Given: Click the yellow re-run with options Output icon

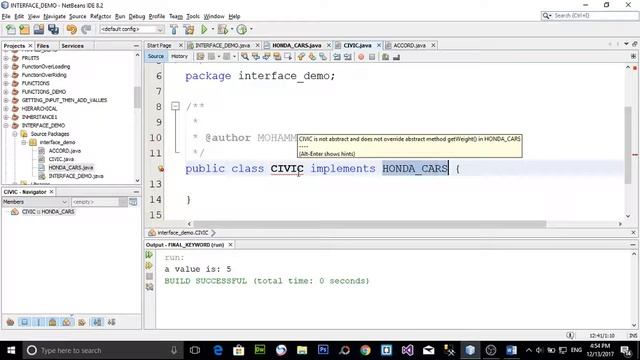Looking at the screenshot, I should (x=149, y=266).
